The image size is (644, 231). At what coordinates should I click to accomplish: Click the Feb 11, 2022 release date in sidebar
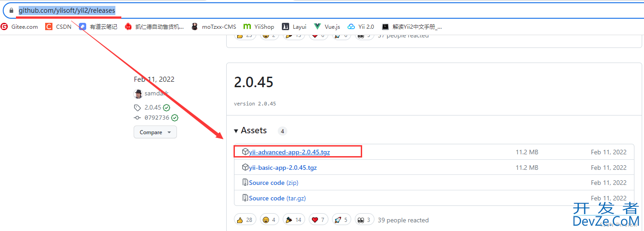pyautogui.click(x=154, y=79)
